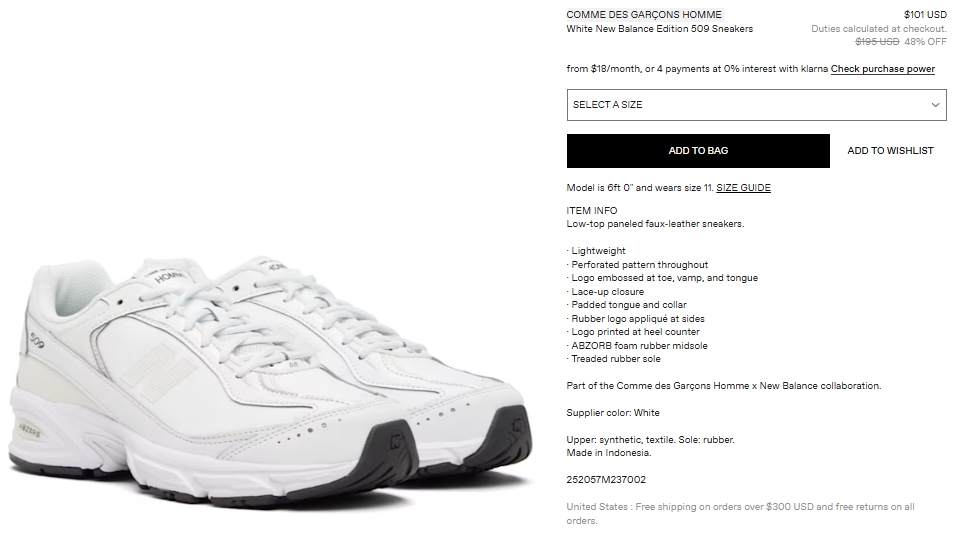Add the sneakers to bag
Screen dimensions: 962x544
coord(698,151)
